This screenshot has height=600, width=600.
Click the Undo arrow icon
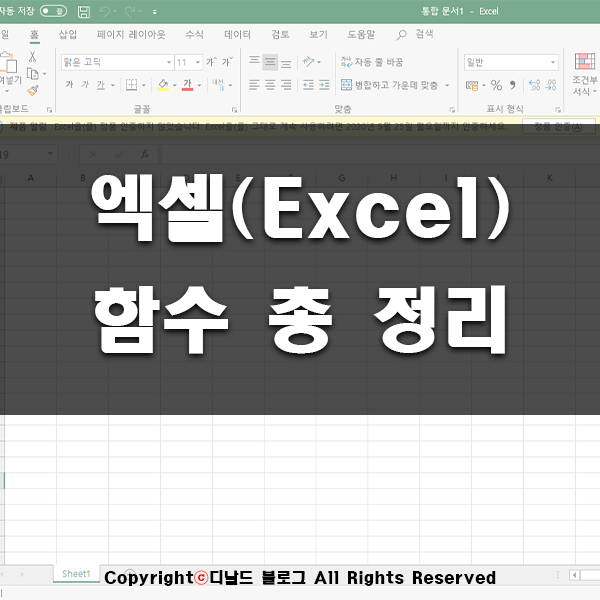(104, 12)
